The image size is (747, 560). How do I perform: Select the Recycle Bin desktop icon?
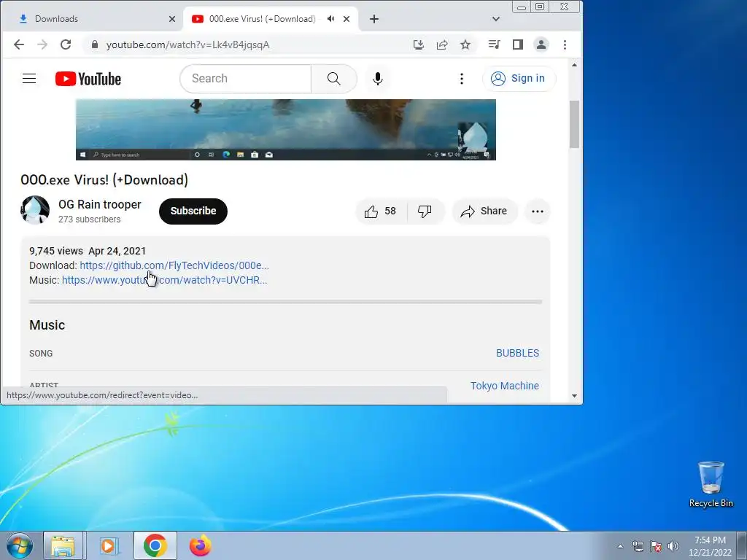point(711,485)
